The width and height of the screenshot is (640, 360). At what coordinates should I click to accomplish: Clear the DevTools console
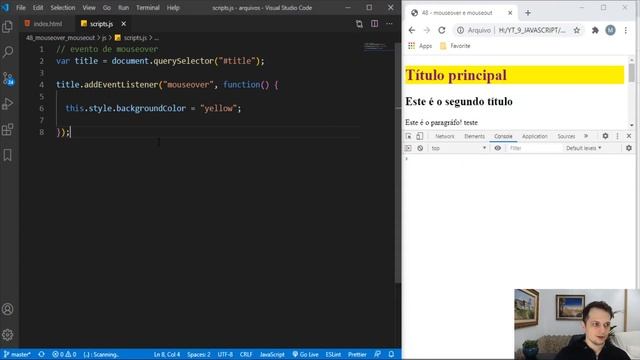point(420,148)
